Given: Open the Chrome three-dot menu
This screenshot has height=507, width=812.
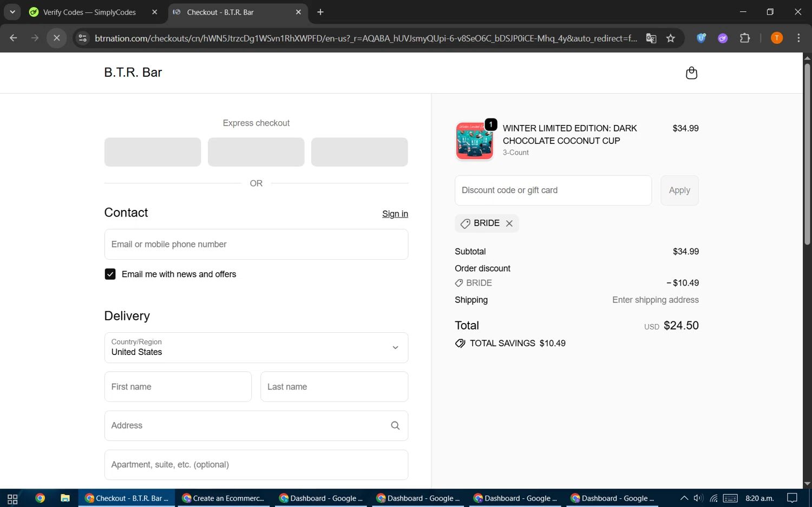Looking at the screenshot, I should [798, 38].
